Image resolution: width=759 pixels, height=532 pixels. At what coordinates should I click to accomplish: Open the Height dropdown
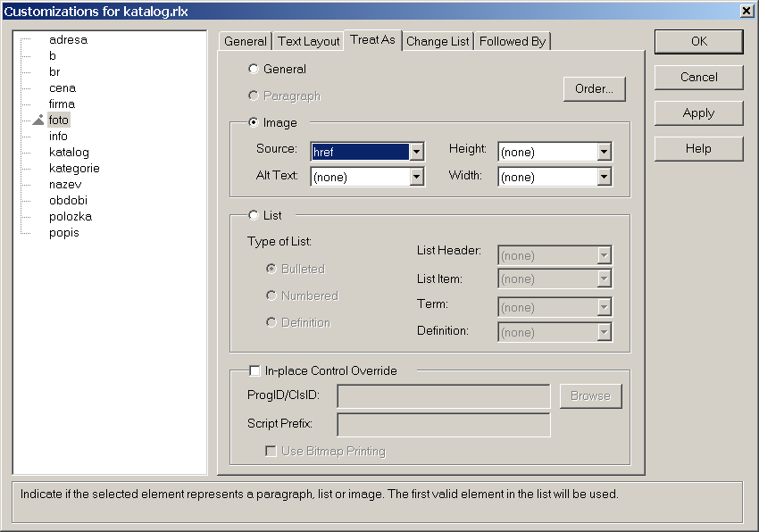click(x=604, y=152)
